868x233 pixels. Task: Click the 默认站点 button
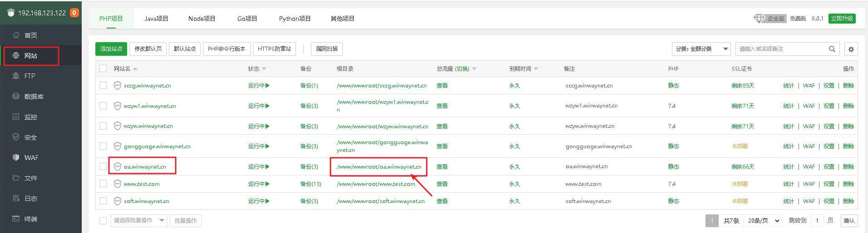pyautogui.click(x=185, y=49)
